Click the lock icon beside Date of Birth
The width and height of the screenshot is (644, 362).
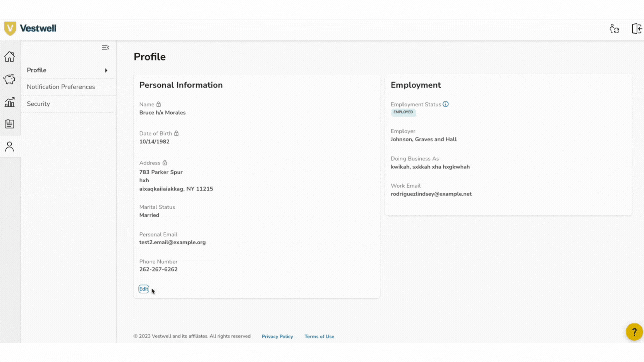coord(176,133)
